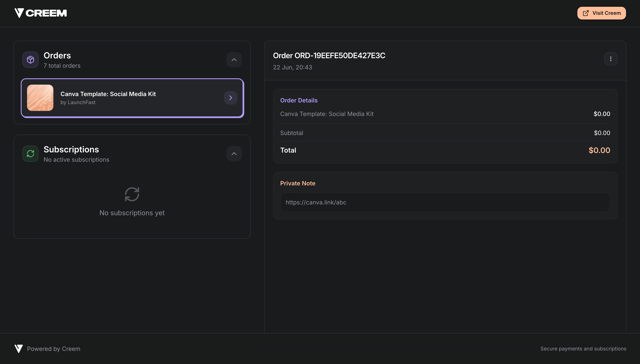This screenshot has height=364, width=640.
Task: Click the footer Creem logo icon
Action: click(x=19, y=349)
